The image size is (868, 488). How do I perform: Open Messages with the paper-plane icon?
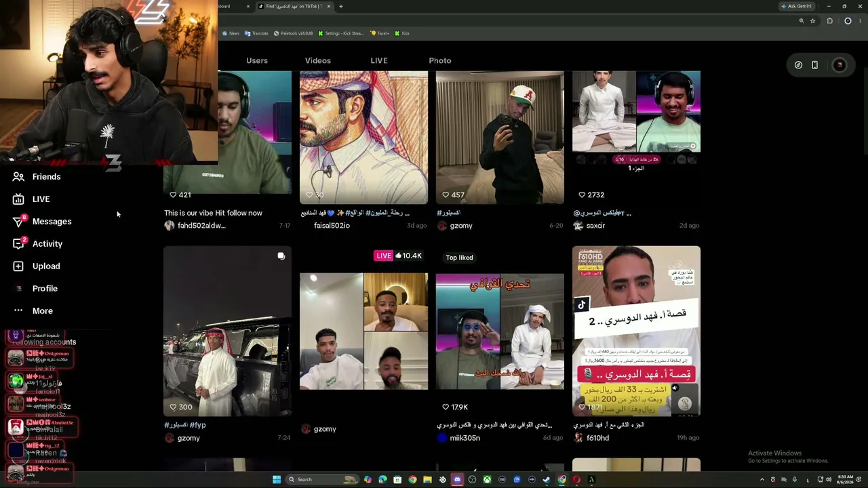[x=18, y=222]
